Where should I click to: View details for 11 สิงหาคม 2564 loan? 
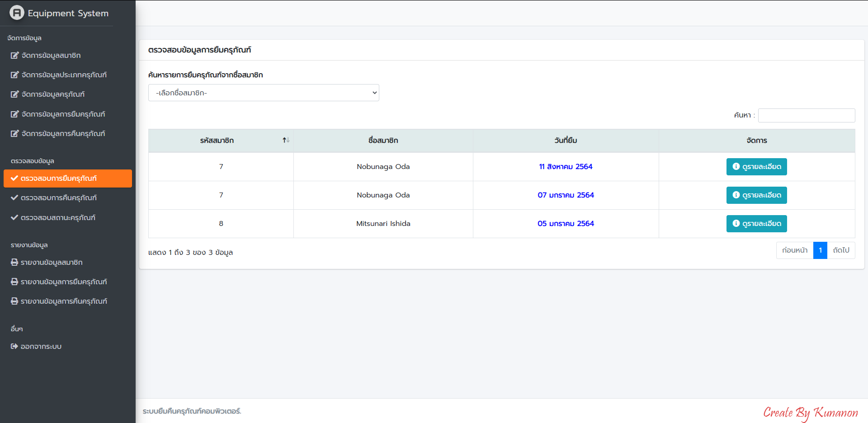[756, 167]
